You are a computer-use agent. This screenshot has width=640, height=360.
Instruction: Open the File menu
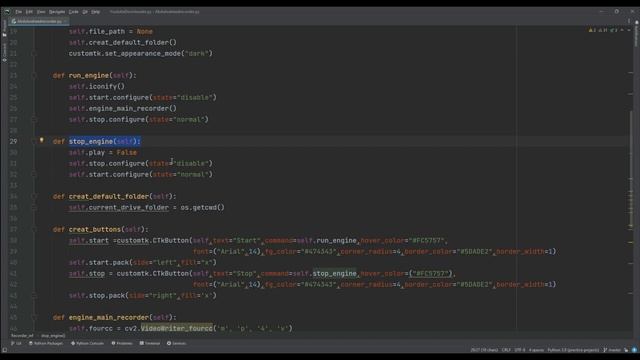tap(18, 12)
